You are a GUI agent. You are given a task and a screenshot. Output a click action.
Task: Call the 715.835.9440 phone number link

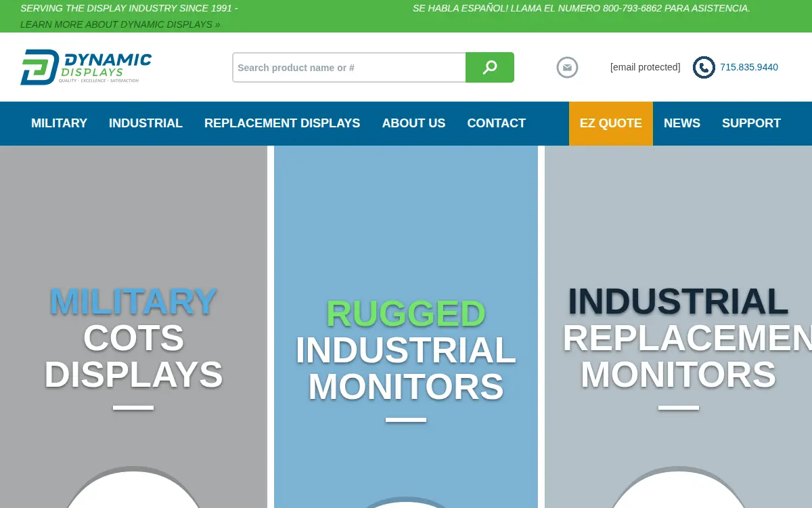tap(749, 67)
